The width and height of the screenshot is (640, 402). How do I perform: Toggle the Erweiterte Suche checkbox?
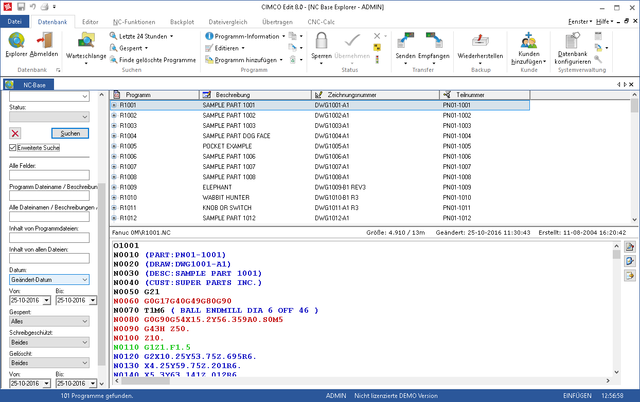[13, 148]
